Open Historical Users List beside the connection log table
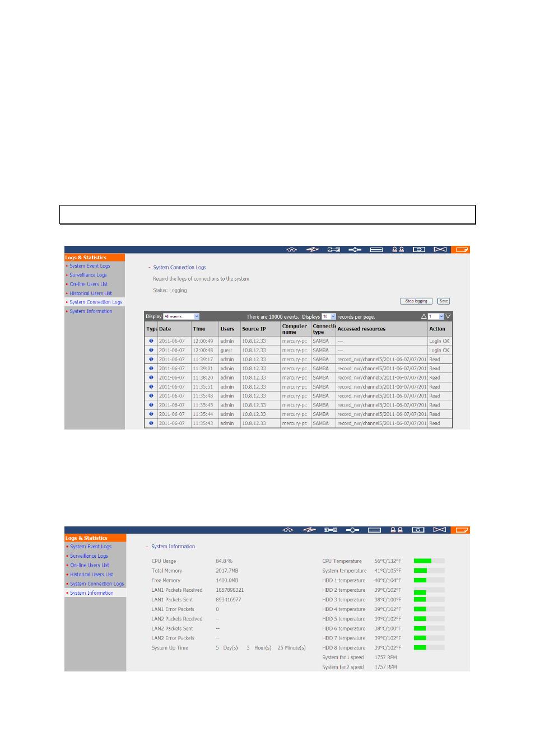The height and width of the screenshot is (756, 535). click(91, 293)
